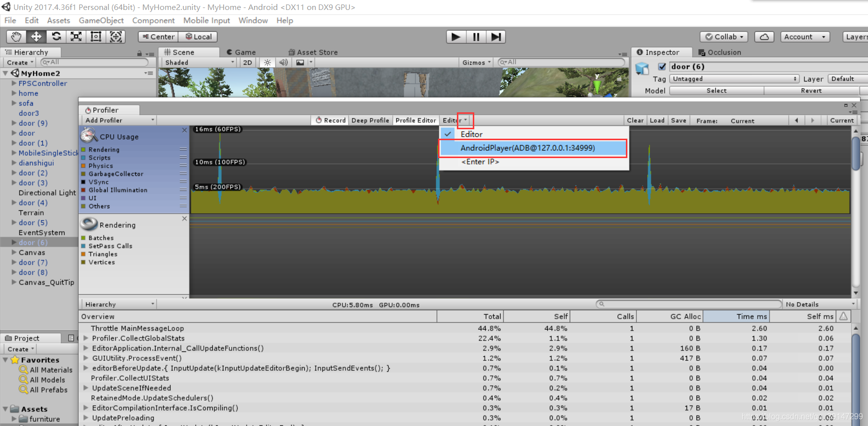Toggle Profile Editor

tap(416, 120)
